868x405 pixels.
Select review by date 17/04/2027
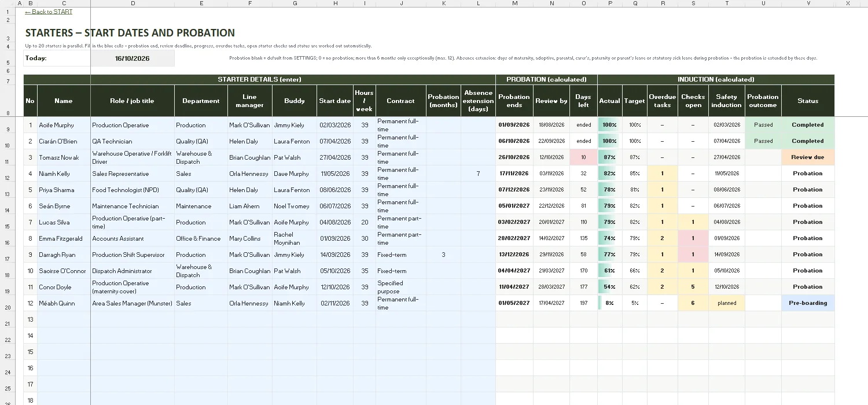pyautogui.click(x=551, y=303)
